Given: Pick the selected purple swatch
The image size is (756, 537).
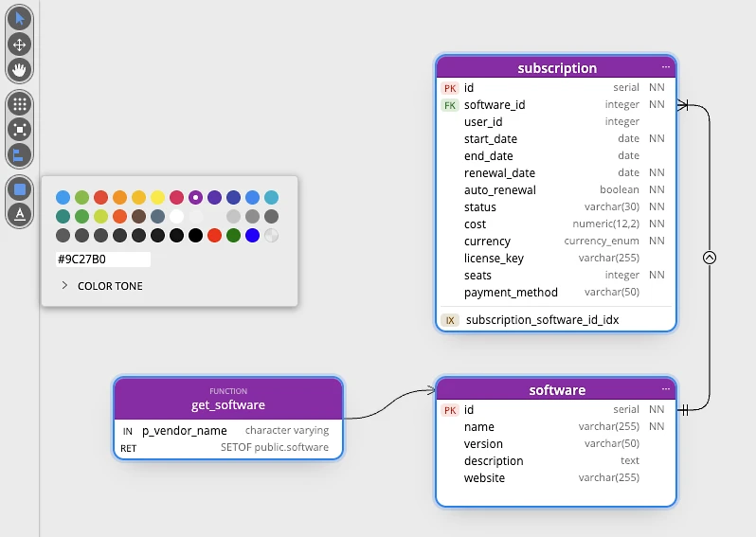Looking at the screenshot, I should click(x=195, y=197).
